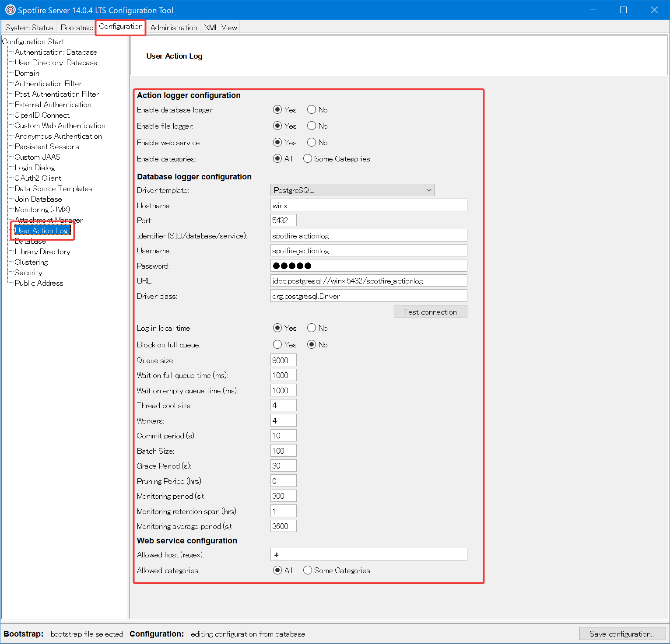Open the System Status tab
670x644 pixels.
(x=29, y=28)
